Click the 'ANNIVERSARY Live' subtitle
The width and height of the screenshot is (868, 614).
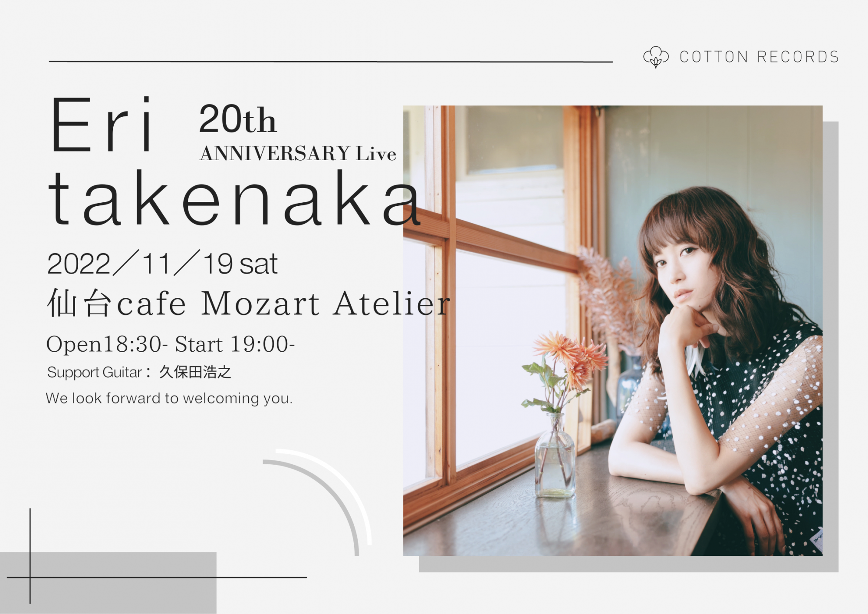(298, 154)
